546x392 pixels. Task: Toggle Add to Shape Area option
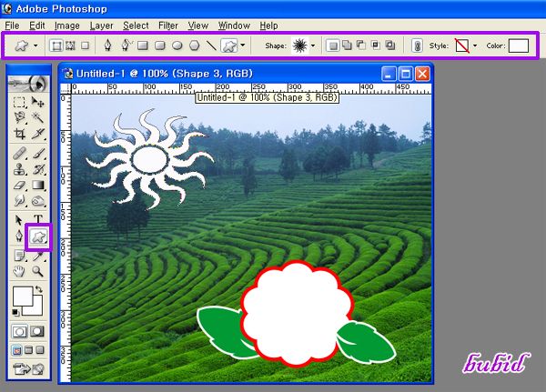pos(348,45)
